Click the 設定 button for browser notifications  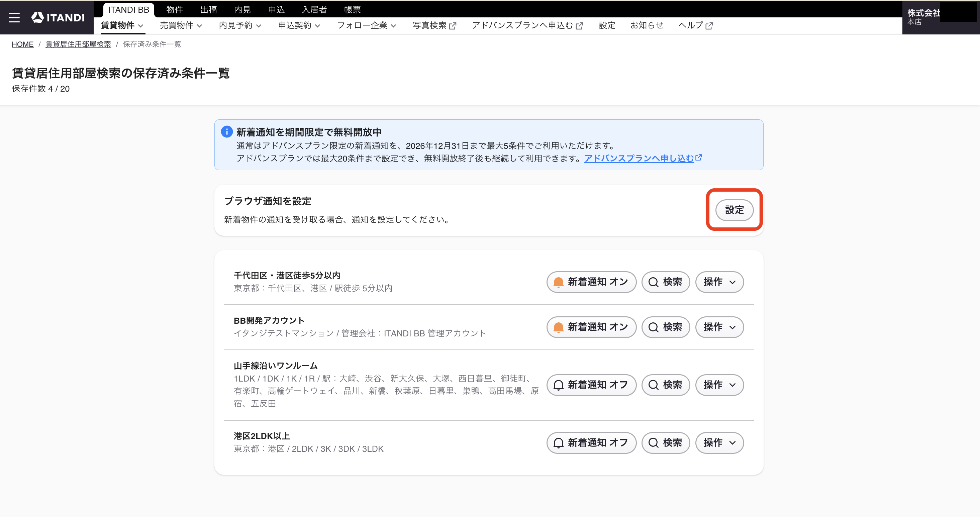[734, 210]
